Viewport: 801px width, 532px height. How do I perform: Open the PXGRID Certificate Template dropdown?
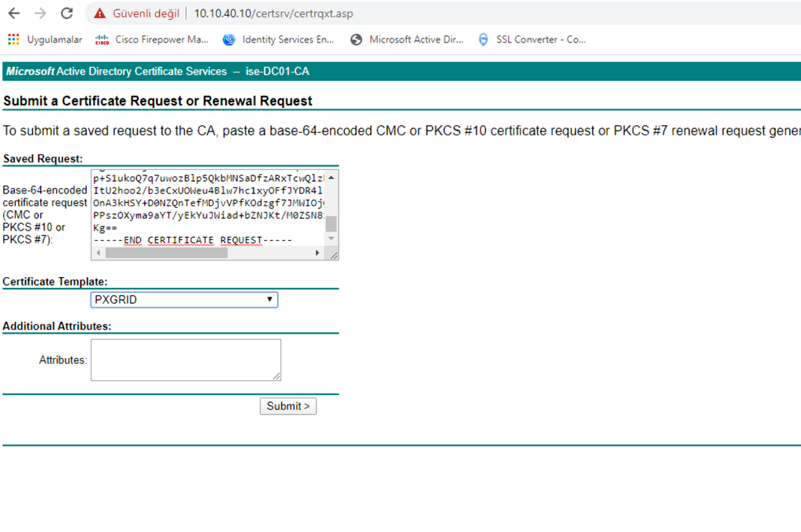point(184,300)
